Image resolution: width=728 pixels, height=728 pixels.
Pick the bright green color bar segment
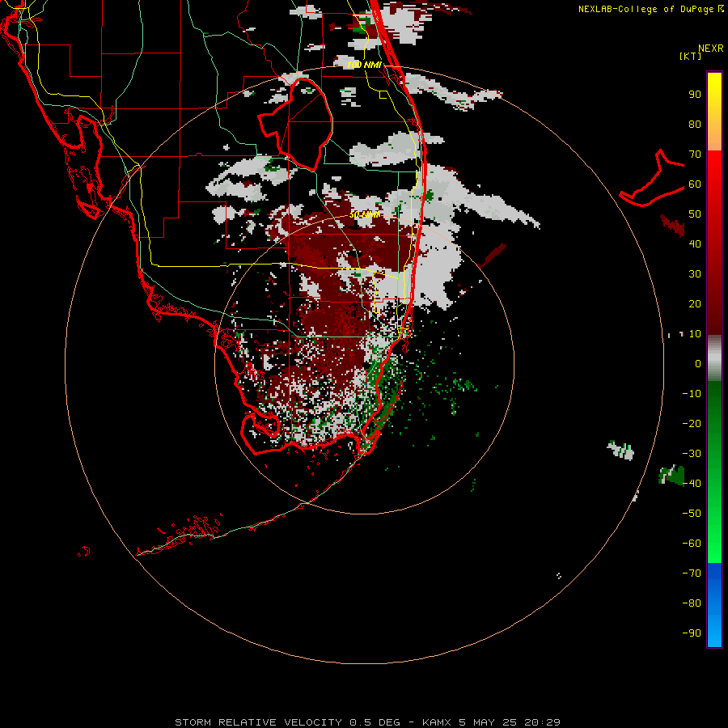point(714,534)
